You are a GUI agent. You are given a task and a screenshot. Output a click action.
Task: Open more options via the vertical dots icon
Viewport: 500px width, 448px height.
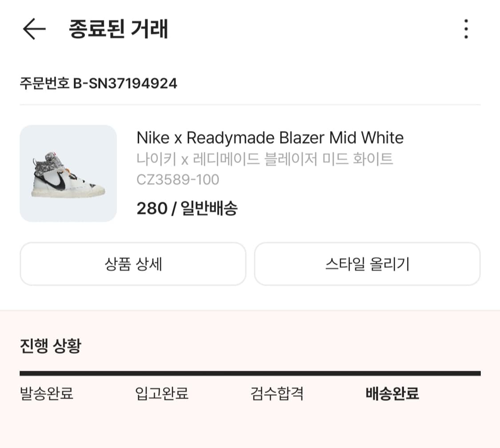[466, 29]
